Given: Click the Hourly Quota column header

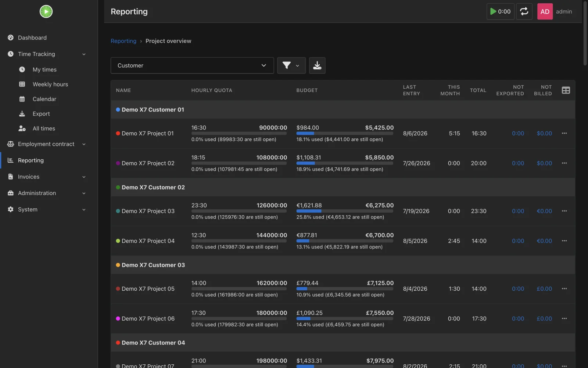Looking at the screenshot, I should 212,90.
